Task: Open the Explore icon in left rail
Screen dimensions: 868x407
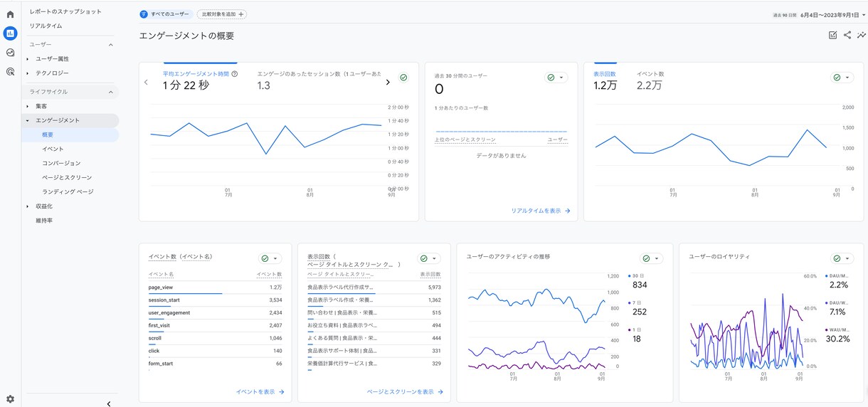Action: [x=10, y=52]
